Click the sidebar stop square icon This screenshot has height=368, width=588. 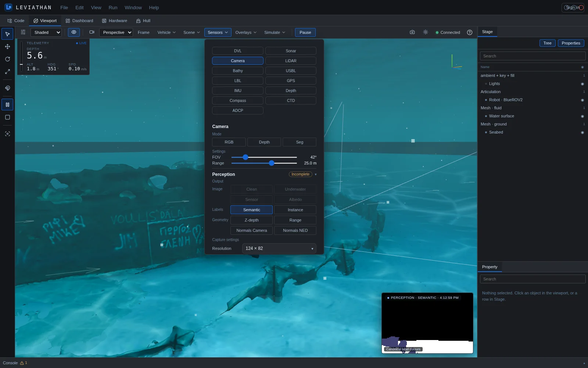(7, 117)
